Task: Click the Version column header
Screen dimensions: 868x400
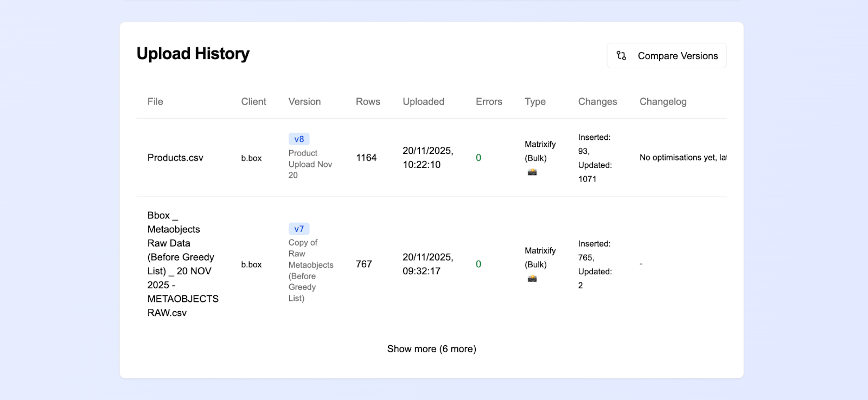Action: point(304,102)
